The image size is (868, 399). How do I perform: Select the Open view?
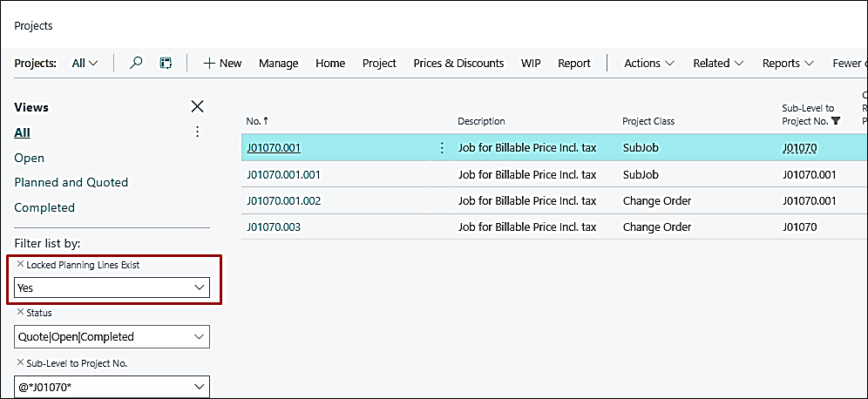(x=30, y=159)
